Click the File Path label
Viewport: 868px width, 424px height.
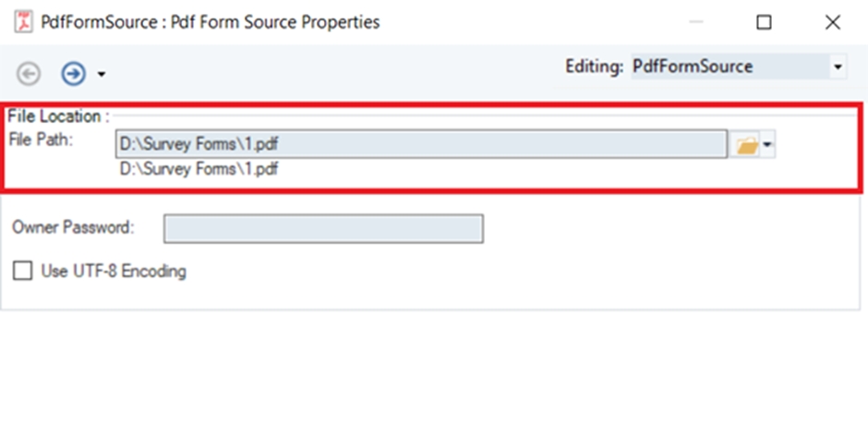(40, 139)
